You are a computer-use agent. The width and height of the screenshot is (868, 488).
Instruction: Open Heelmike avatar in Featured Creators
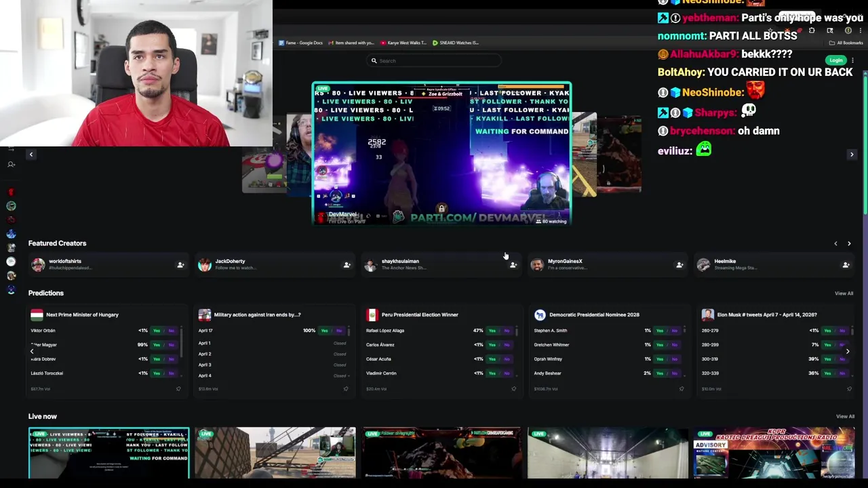[x=703, y=264]
